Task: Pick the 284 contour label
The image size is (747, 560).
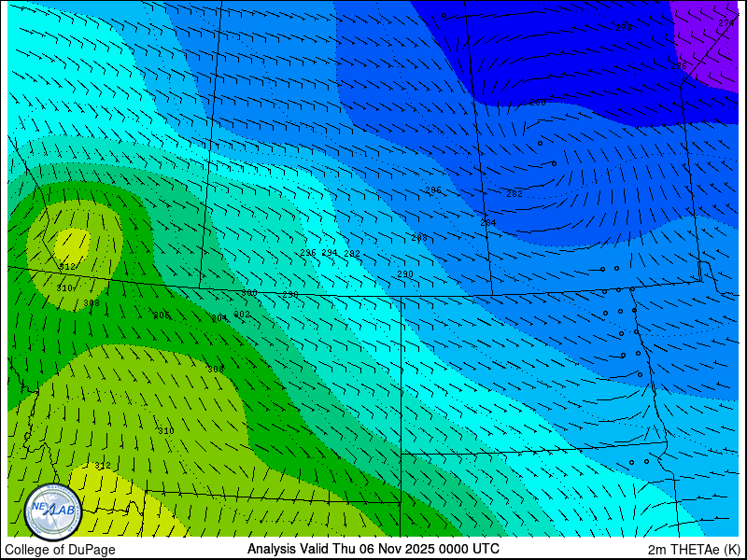Action: pos(487,222)
